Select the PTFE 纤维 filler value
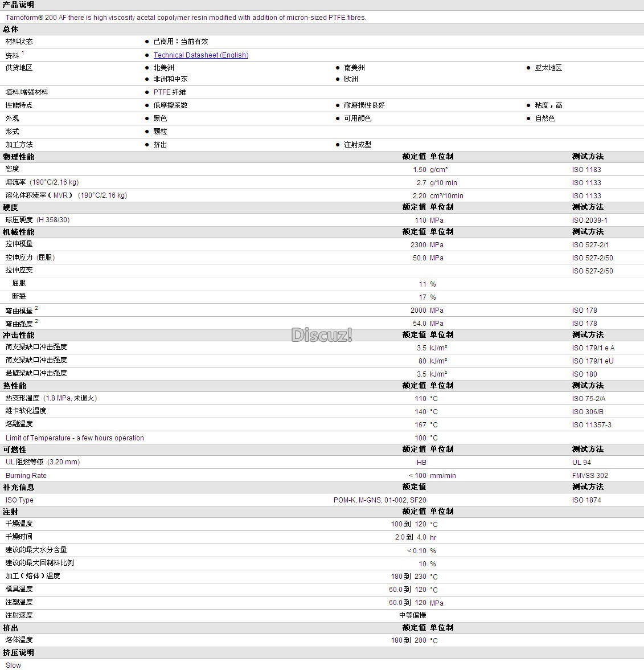The height and width of the screenshot is (670, 644). pyautogui.click(x=170, y=92)
